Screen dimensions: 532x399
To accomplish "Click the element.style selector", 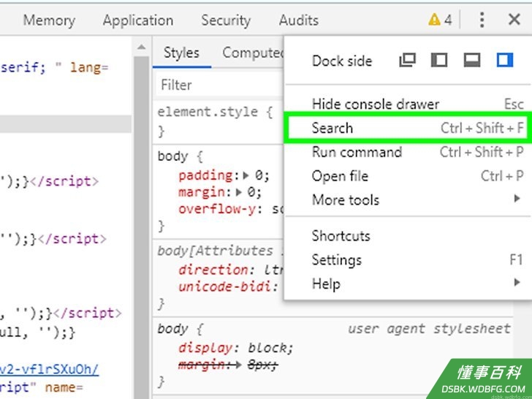I will point(208,112).
